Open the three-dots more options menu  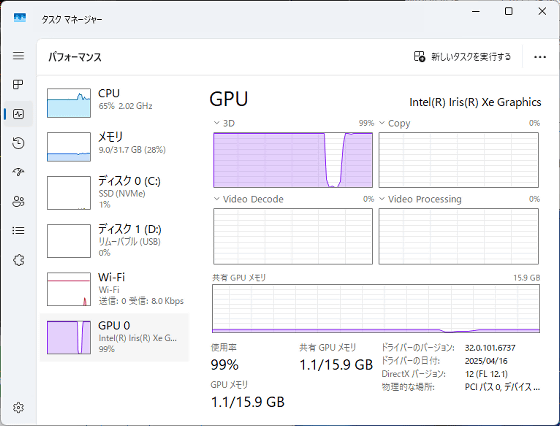coord(540,57)
